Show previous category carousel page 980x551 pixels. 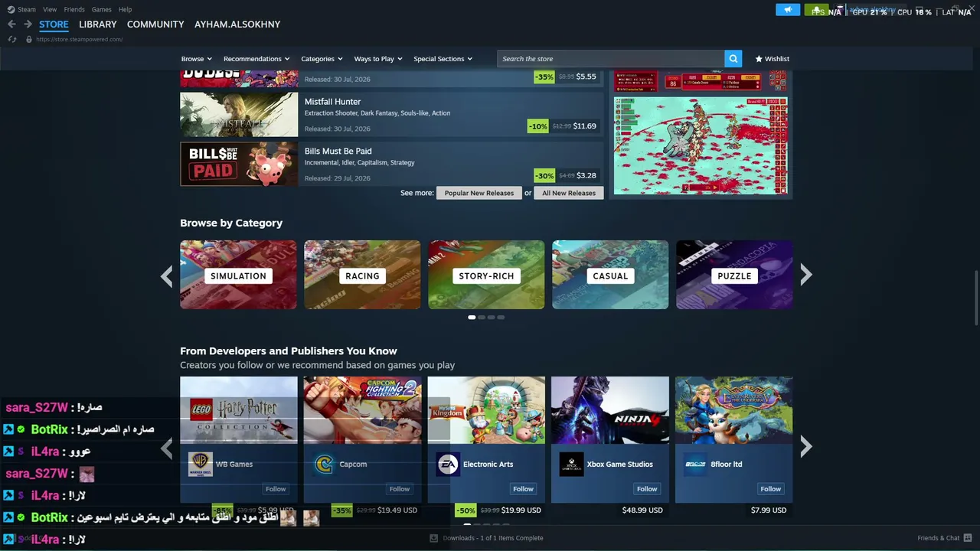click(x=167, y=275)
